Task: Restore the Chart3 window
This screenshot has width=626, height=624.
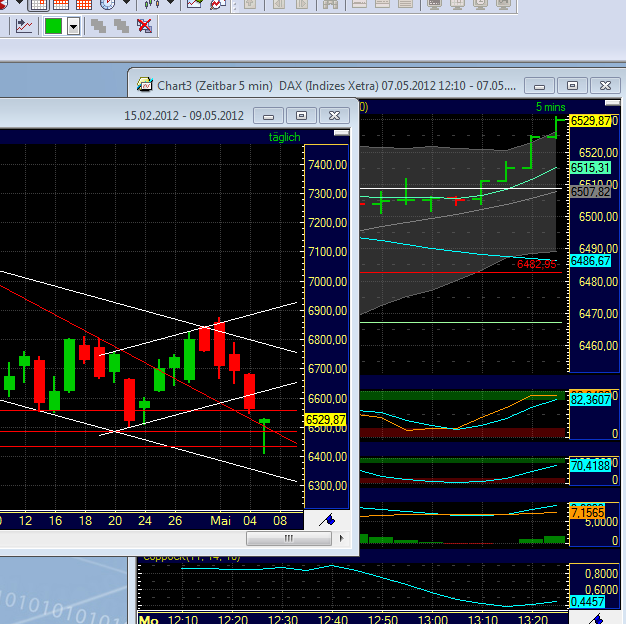Action: coord(572,86)
